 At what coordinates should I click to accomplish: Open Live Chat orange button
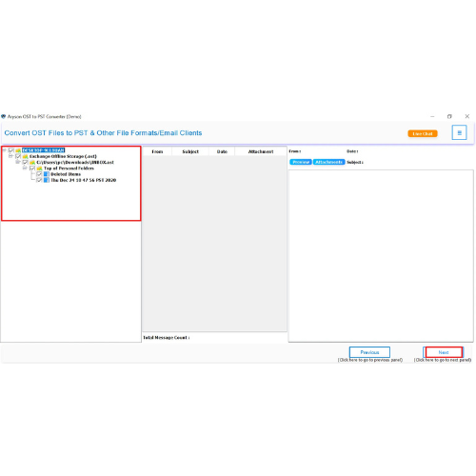pyautogui.click(x=423, y=133)
